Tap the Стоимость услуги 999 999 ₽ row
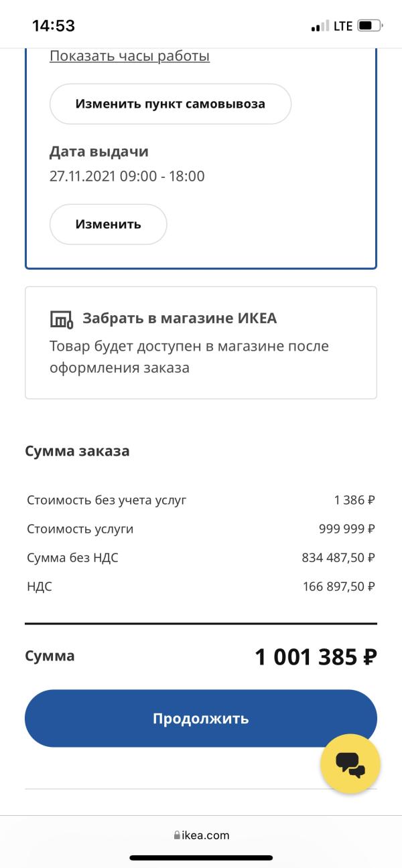The image size is (402, 868). coord(201,529)
